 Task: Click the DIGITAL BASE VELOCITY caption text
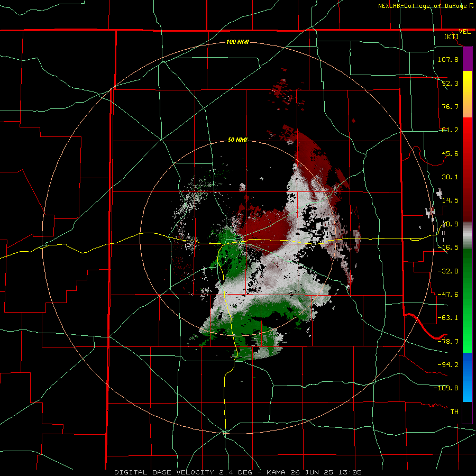164,472
